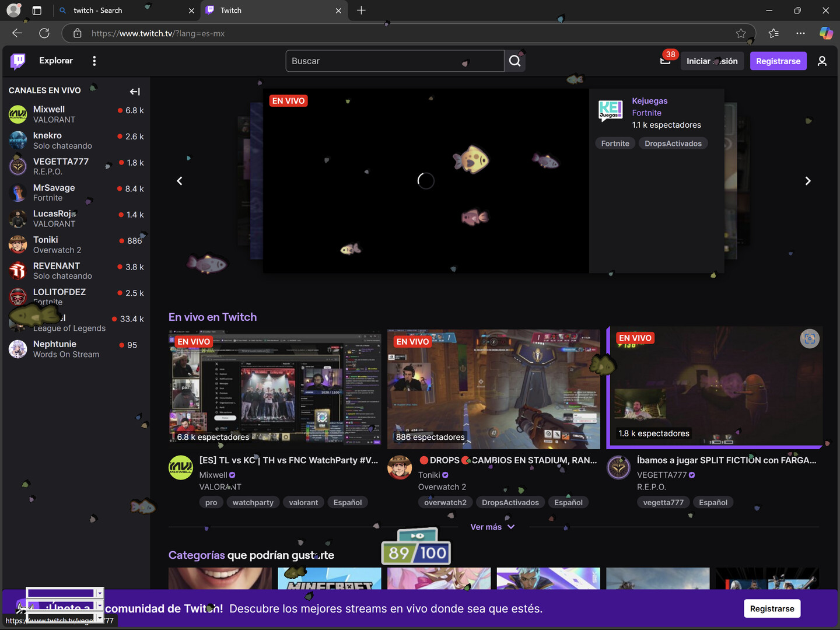The width and height of the screenshot is (840, 630).
Task: Click the Registrarse button in header
Action: pos(778,61)
